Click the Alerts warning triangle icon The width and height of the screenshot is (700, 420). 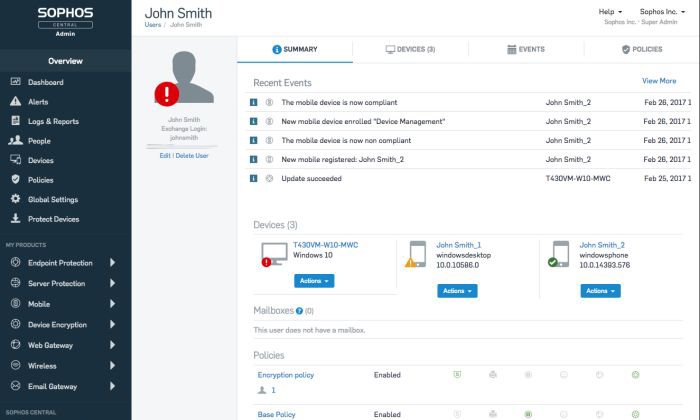[16, 101]
